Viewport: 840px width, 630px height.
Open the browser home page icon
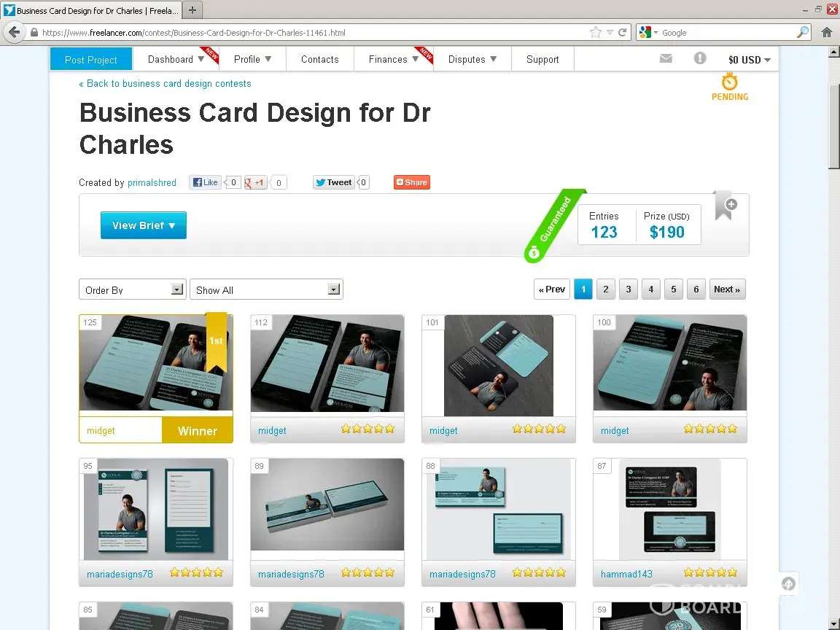point(827,32)
